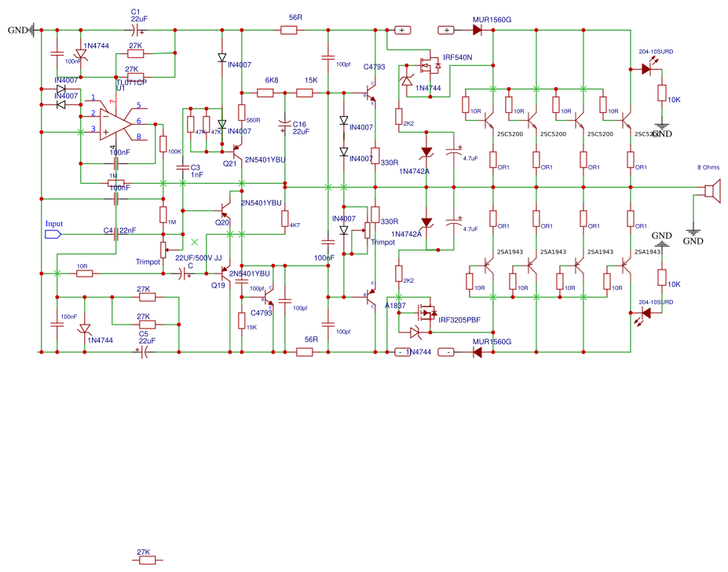Click the 100K resistor symbol
Image resolution: width=728 pixels, height=572 pixels.
(163, 144)
